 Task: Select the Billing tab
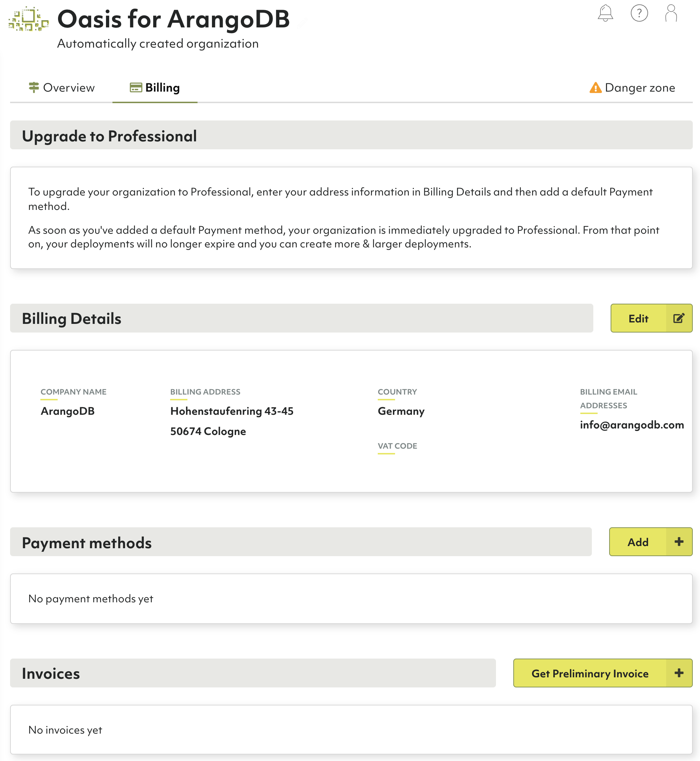[x=163, y=88]
